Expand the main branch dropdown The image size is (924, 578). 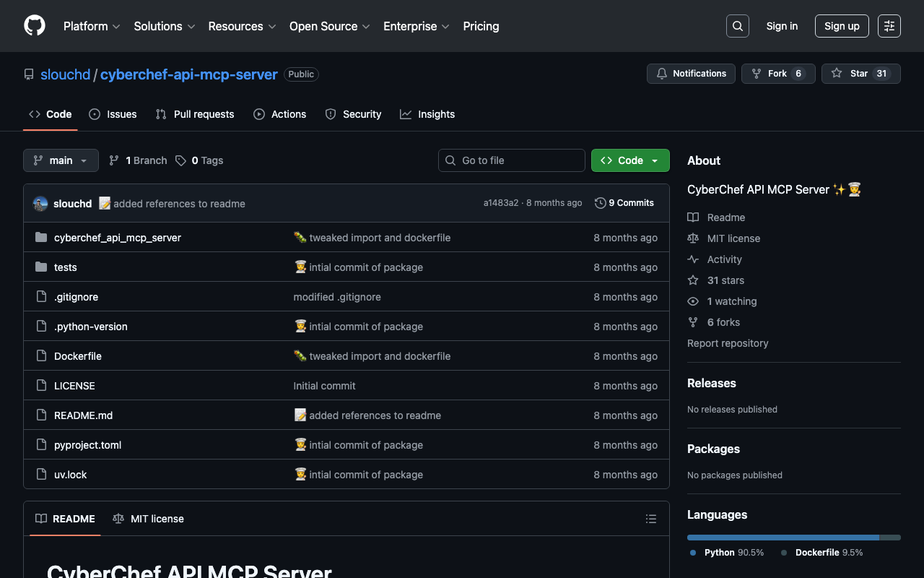pyautogui.click(x=61, y=160)
